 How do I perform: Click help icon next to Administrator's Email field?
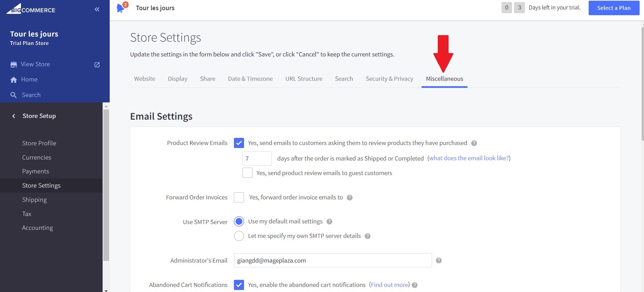[438, 261]
